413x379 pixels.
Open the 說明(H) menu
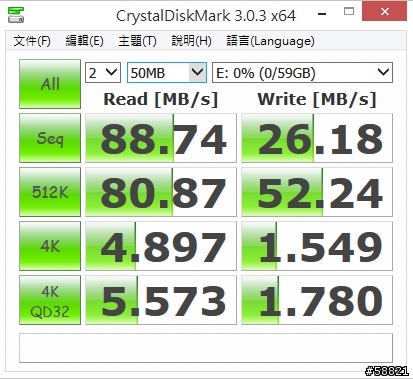191,41
